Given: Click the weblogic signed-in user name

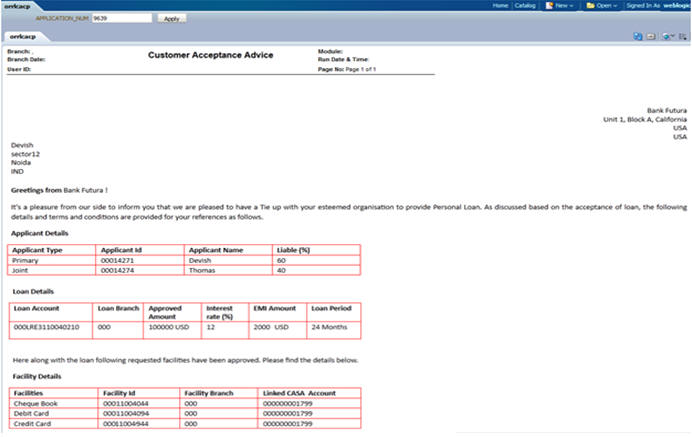Looking at the screenshot, I should (677, 6).
